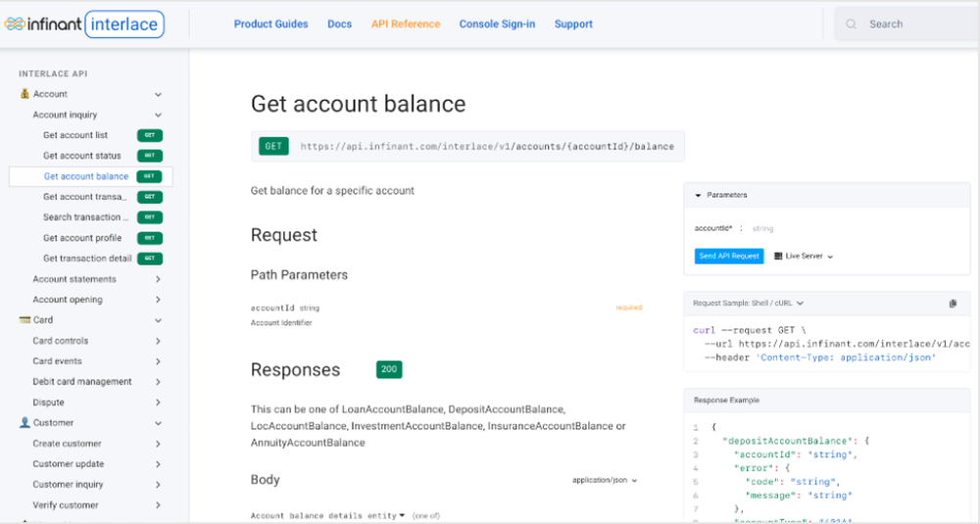Collapse the Account inquiry chevron

[x=158, y=115]
